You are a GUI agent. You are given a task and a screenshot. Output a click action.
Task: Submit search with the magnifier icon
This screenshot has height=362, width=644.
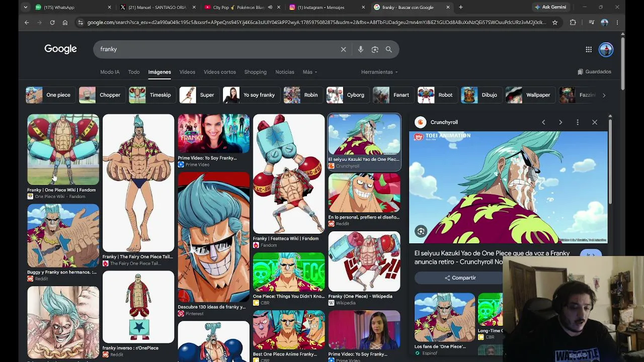pos(389,49)
